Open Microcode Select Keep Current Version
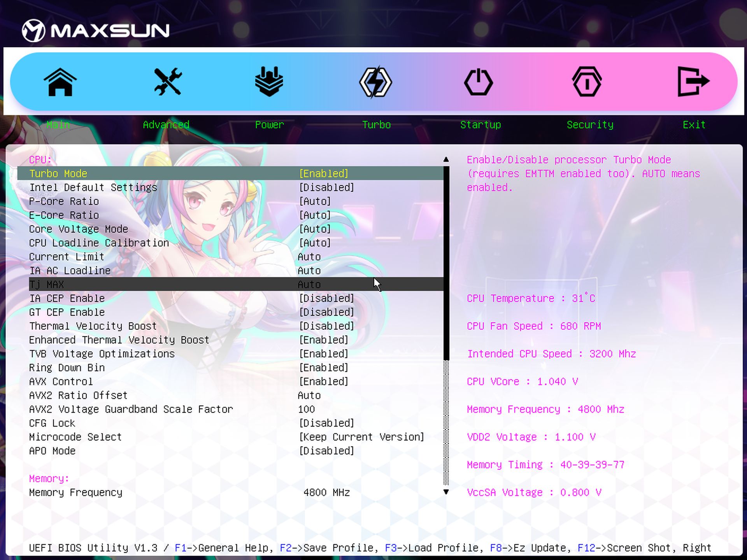The height and width of the screenshot is (560, 747). click(x=361, y=437)
